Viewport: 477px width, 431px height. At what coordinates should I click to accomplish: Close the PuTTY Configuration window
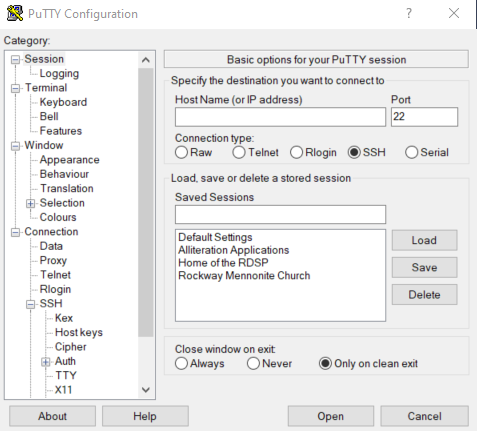click(x=454, y=13)
